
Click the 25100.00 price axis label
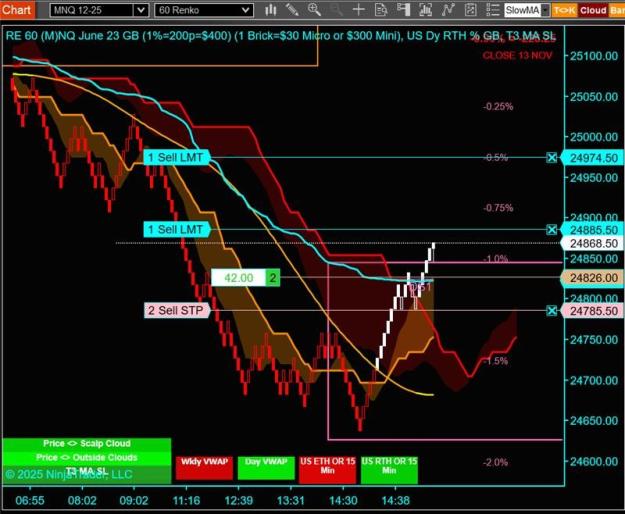click(x=594, y=56)
